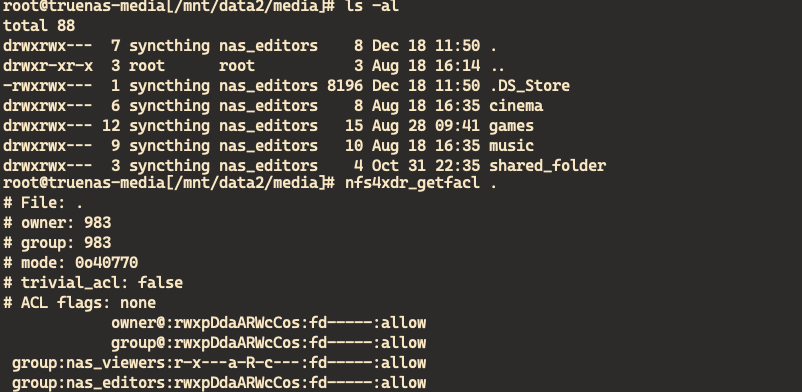Select the .DS_Store filename
The height and width of the screenshot is (392, 802).
tap(529, 85)
